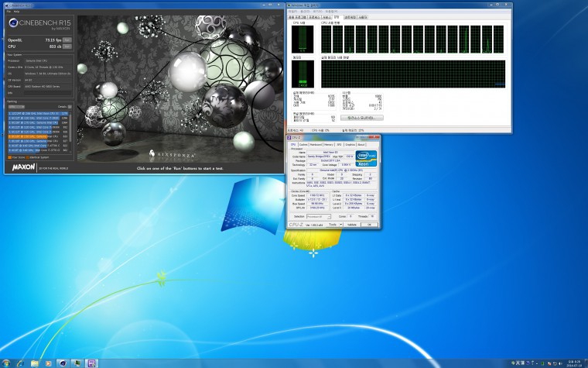Switch to the Graphics tab in CPU-Z
Image resolution: width=588 pixels, height=368 pixels.
pyautogui.click(x=350, y=145)
